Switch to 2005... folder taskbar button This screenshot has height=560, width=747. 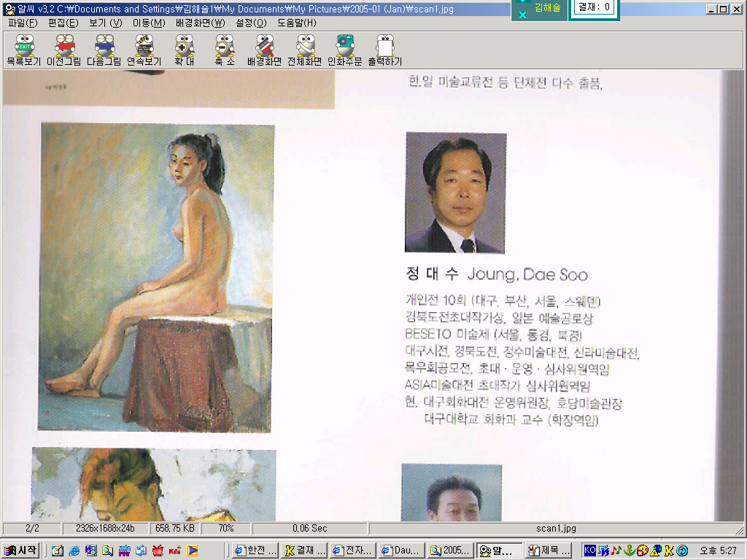click(x=451, y=551)
